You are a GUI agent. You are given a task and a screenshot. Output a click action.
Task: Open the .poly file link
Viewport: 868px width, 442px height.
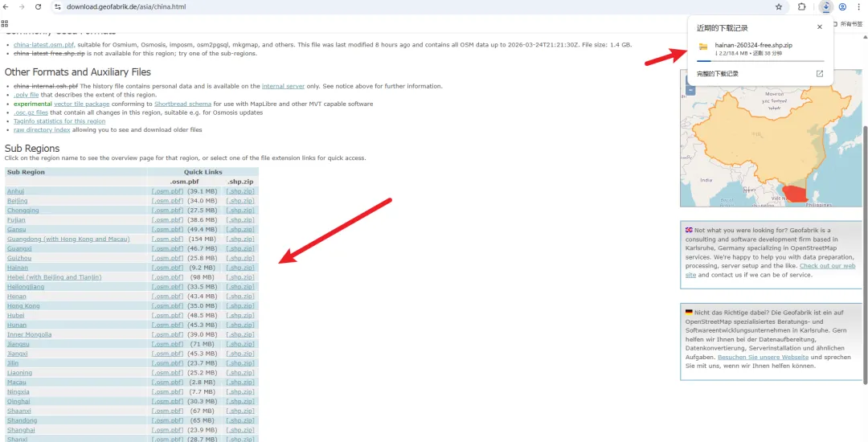coord(27,95)
